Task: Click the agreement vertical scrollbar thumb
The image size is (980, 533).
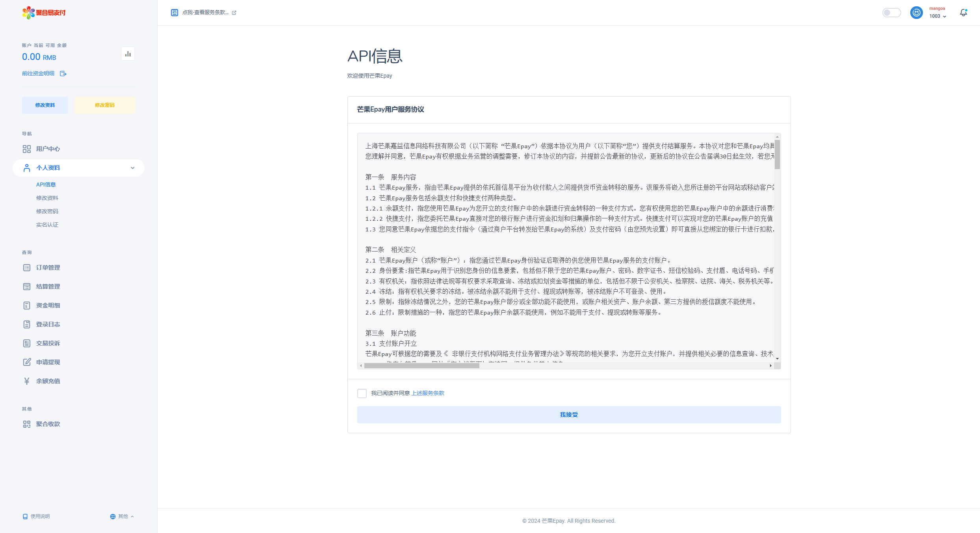Action: (777, 154)
